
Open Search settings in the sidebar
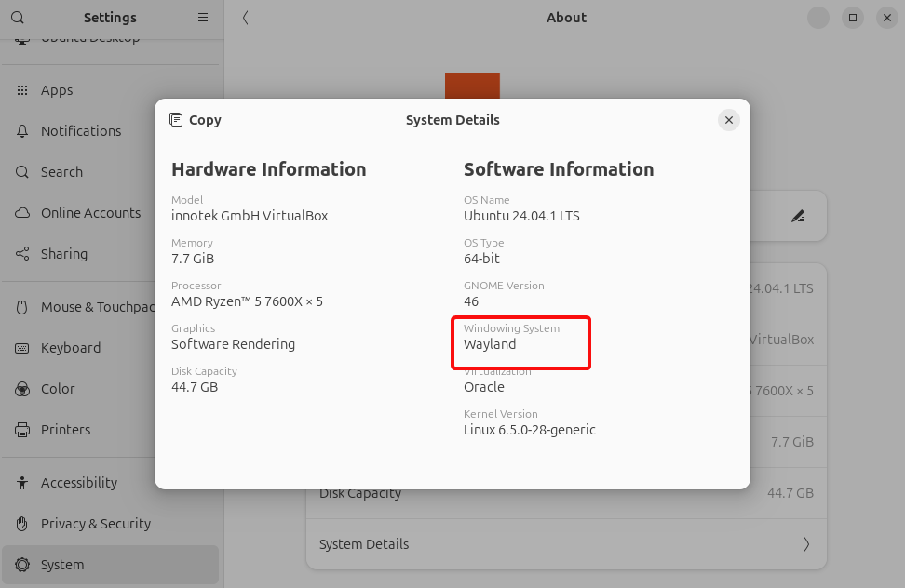[x=110, y=172]
